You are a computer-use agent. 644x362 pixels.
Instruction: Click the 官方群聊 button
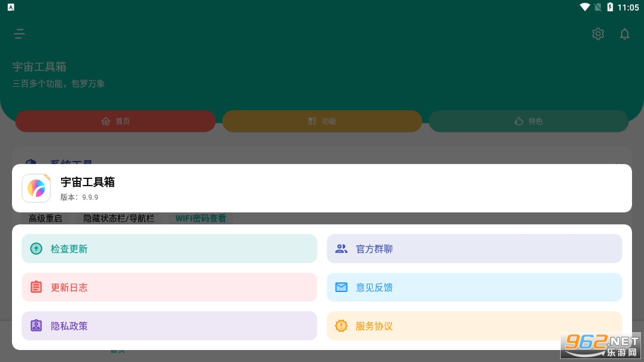(474, 249)
